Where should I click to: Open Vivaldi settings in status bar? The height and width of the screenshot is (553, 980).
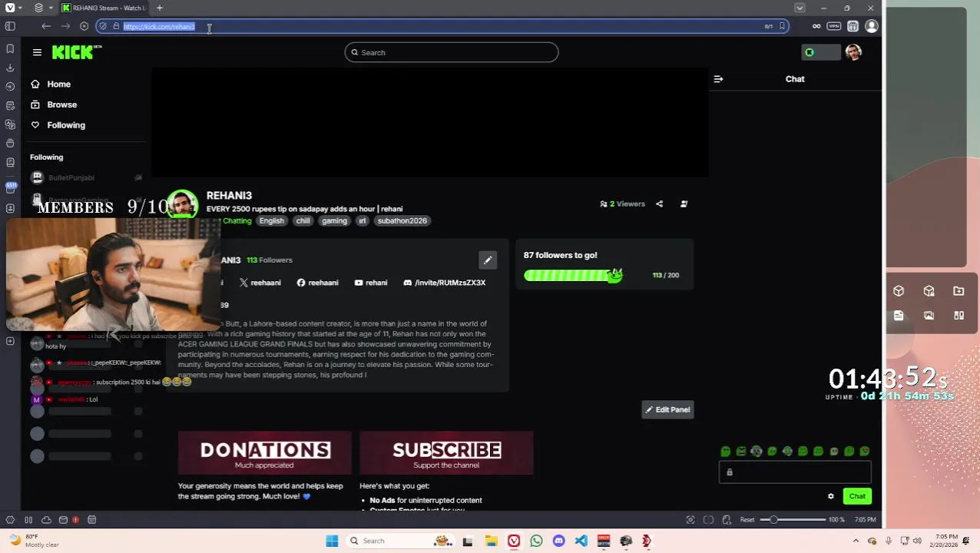pyautogui.click(x=10, y=520)
